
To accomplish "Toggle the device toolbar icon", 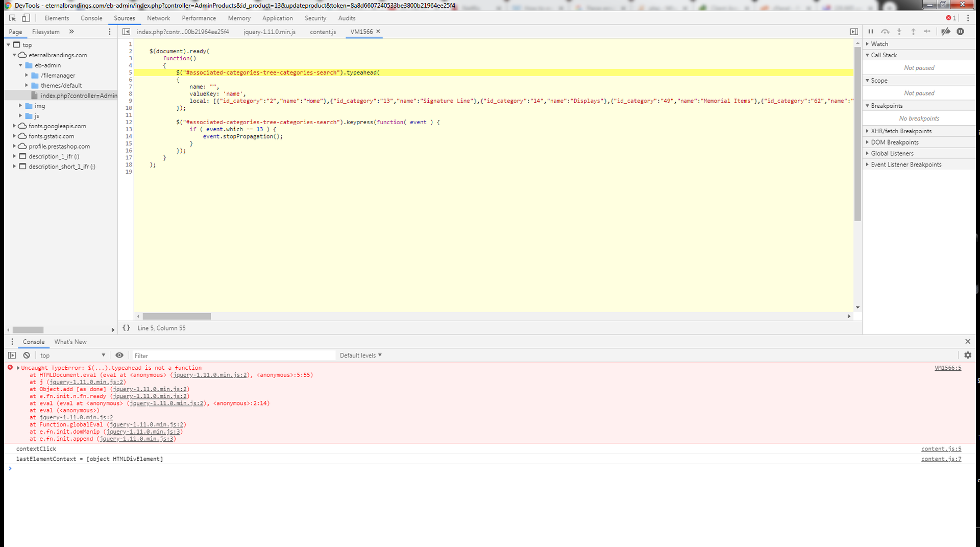I will click(x=26, y=18).
